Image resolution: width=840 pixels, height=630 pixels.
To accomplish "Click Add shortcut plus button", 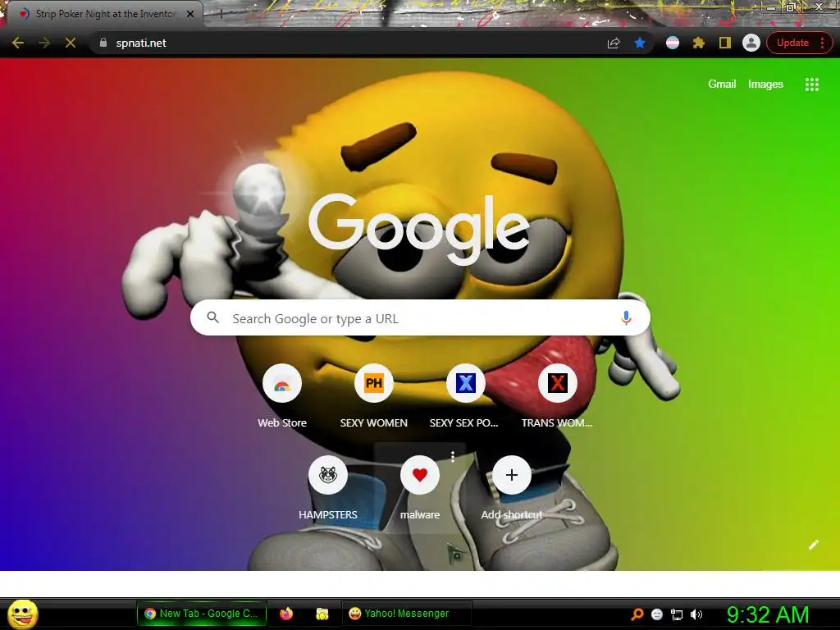I will [x=512, y=475].
